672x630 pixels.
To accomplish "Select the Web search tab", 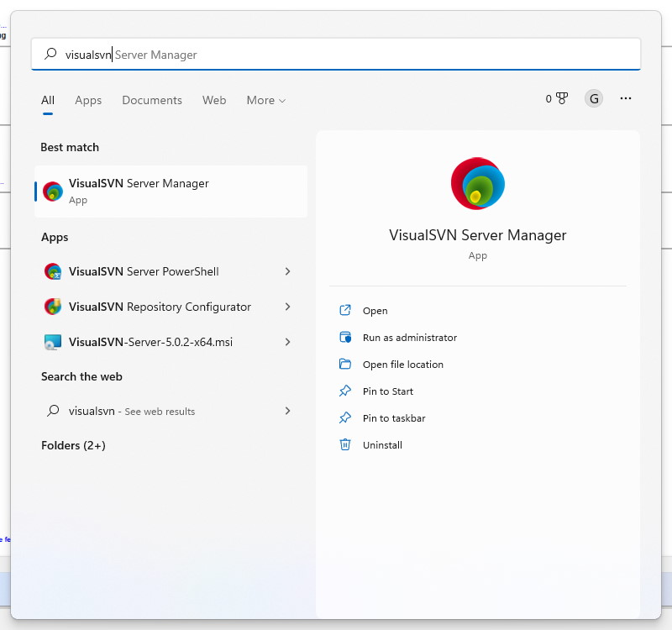I will click(x=214, y=101).
